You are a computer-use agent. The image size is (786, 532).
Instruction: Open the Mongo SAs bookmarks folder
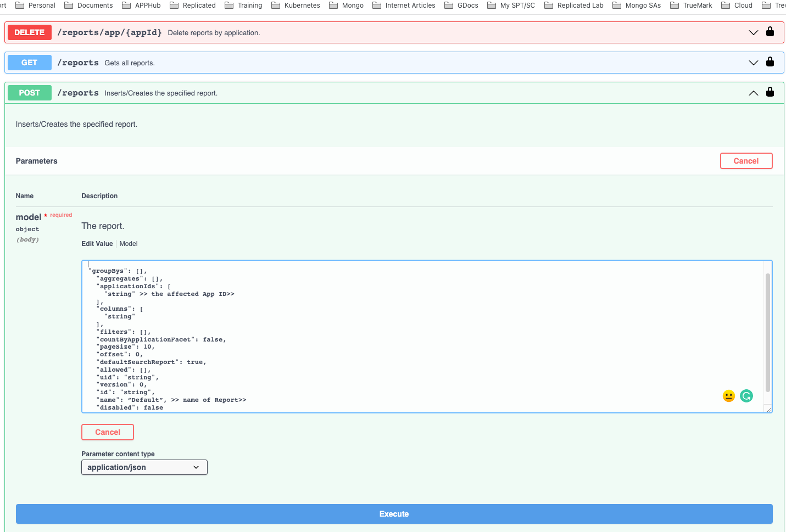point(637,5)
